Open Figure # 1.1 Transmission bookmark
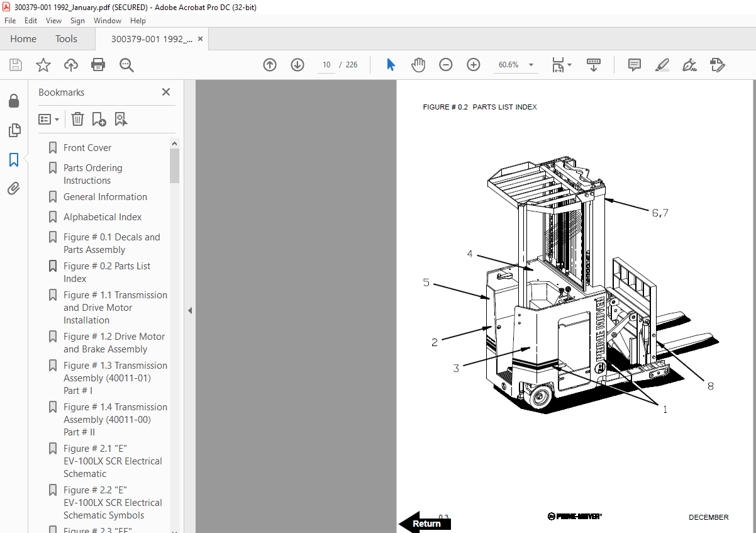The height and width of the screenshot is (533, 756). [x=115, y=308]
